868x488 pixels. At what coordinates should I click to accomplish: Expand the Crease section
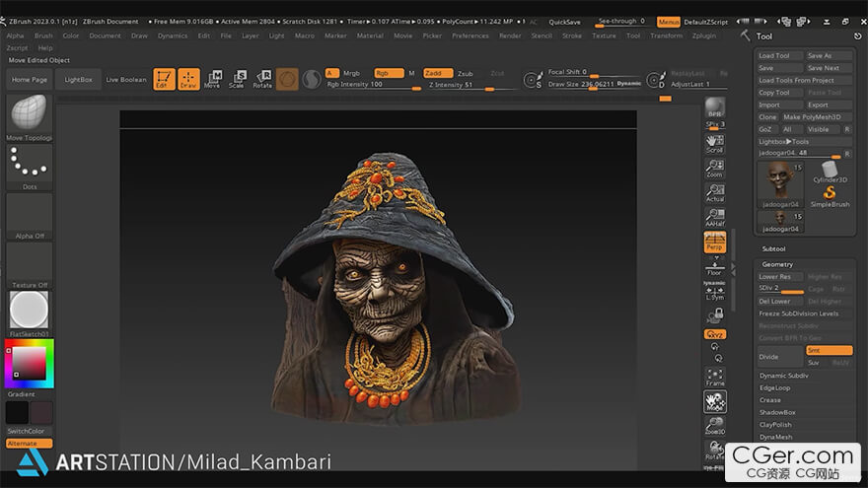tap(770, 400)
